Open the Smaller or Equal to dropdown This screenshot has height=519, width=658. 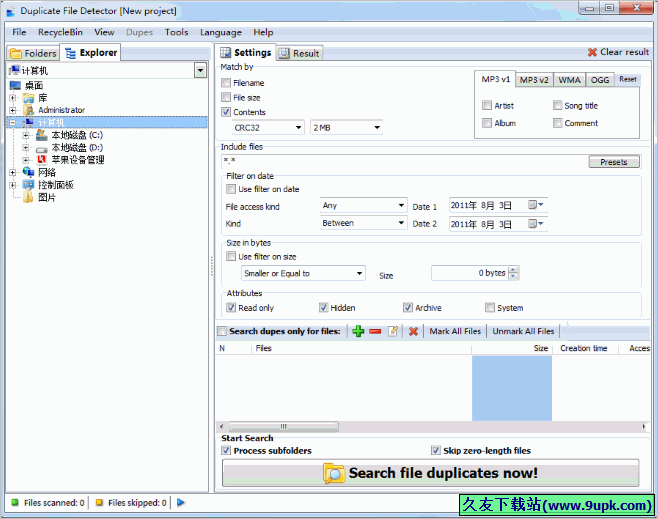point(303,274)
